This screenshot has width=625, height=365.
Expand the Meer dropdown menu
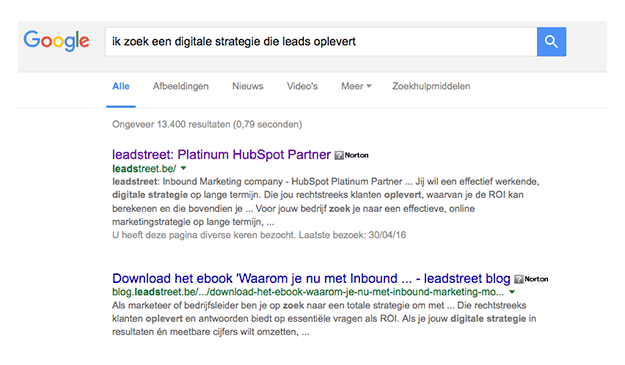point(356,86)
